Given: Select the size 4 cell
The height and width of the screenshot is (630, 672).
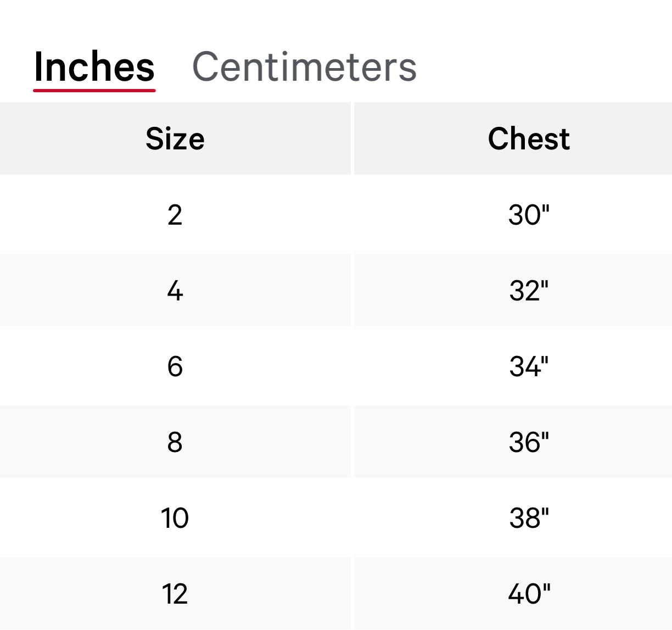Looking at the screenshot, I should point(175,290).
